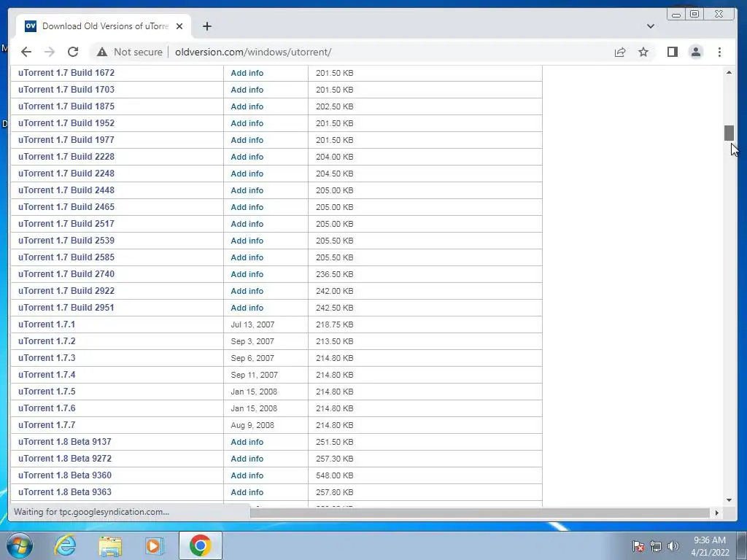Open uTorrent 1.7 Build 1952
Image resolution: width=747 pixels, height=560 pixels.
66,122
